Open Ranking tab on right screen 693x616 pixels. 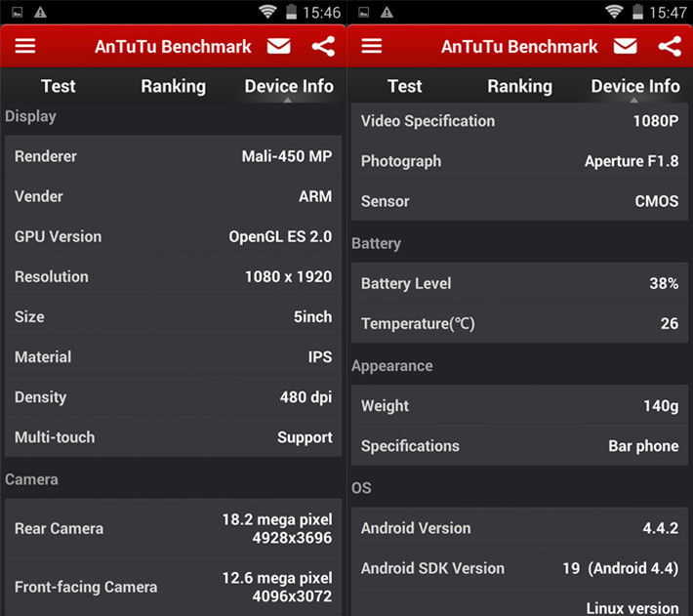tap(519, 86)
